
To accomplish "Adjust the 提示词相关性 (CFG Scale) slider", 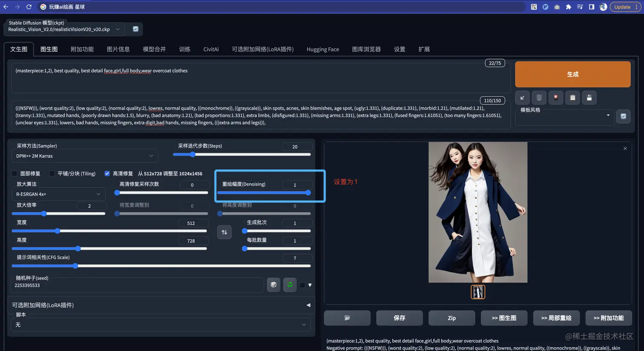I will tap(161, 266).
